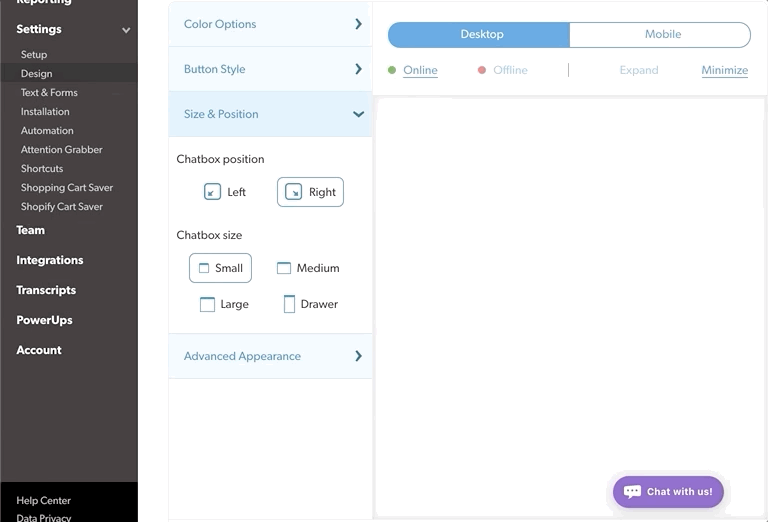Select the Left chatbox position label
768x522 pixels.
[x=236, y=192]
